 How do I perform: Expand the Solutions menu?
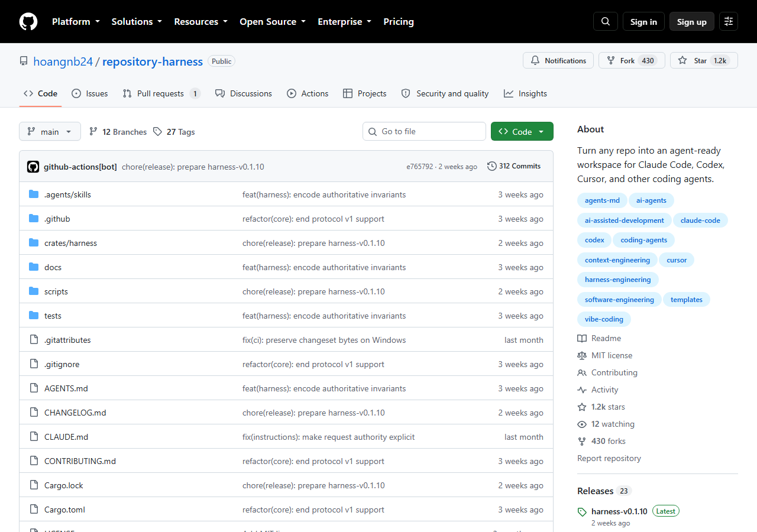137,22
